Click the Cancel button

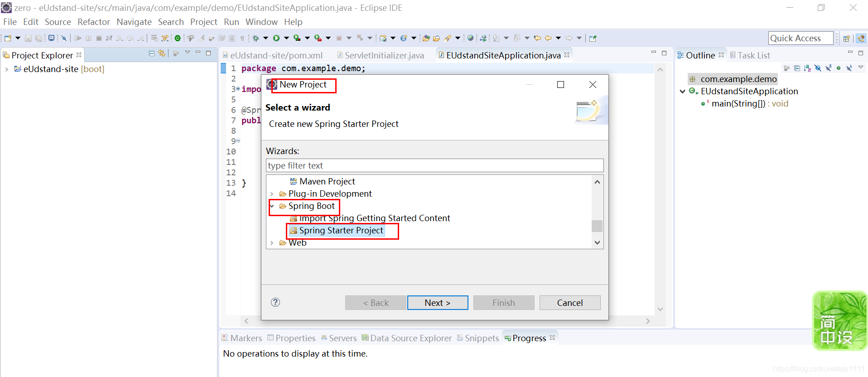[x=570, y=303]
